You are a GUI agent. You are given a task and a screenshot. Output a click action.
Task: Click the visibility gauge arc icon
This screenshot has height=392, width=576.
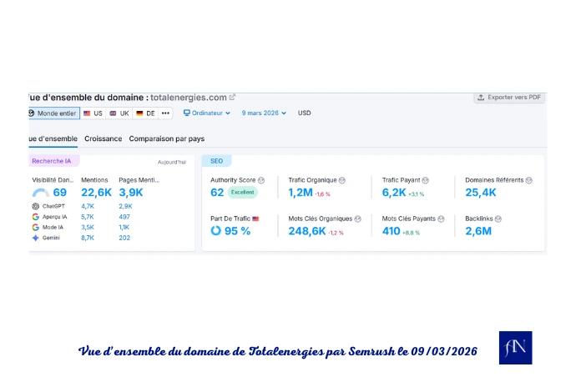coord(41,193)
